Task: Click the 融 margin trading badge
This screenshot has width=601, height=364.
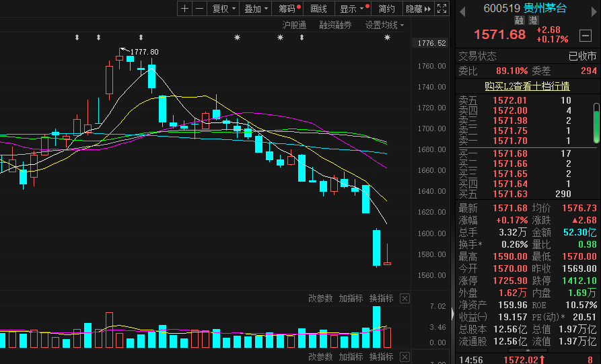Action: coord(519,21)
